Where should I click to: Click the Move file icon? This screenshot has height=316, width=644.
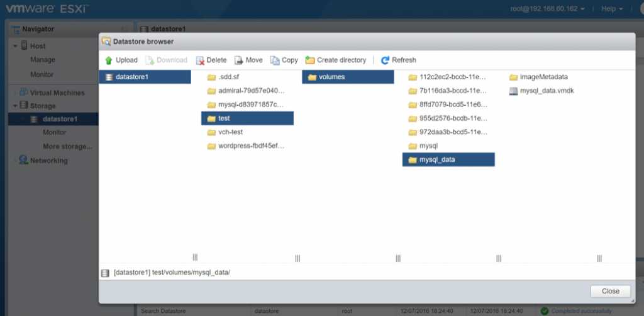(x=239, y=60)
